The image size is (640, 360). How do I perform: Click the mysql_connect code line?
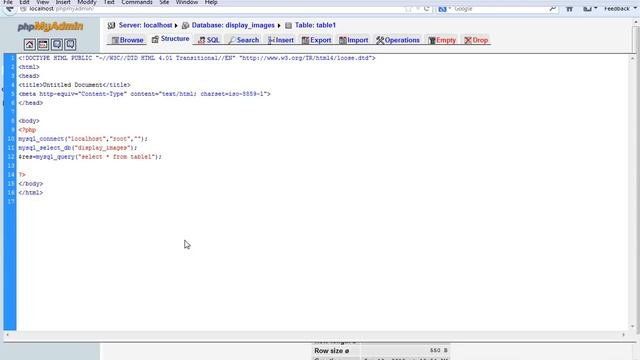point(83,139)
